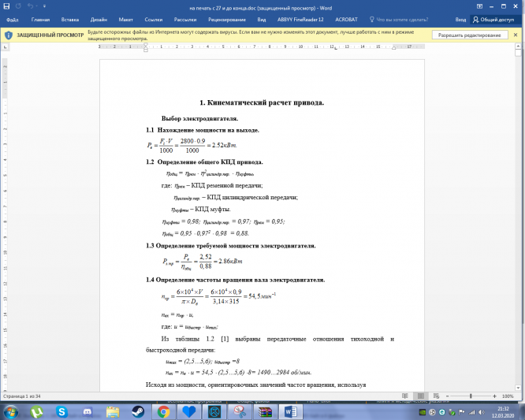Click the zoom in plus button
Viewport: 525px width, 420px height.
[494, 396]
